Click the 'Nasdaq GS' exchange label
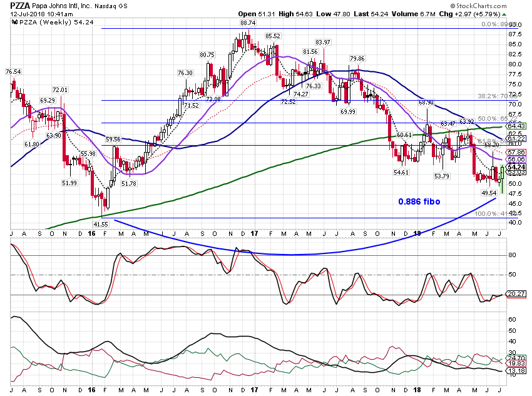Image resolution: width=532 pixels, height=396 pixels. 111,6
